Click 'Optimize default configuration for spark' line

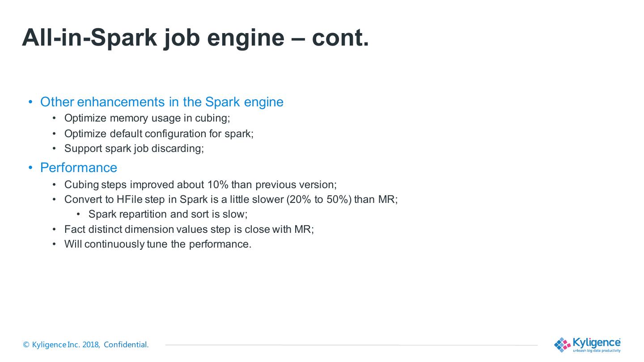coord(159,134)
